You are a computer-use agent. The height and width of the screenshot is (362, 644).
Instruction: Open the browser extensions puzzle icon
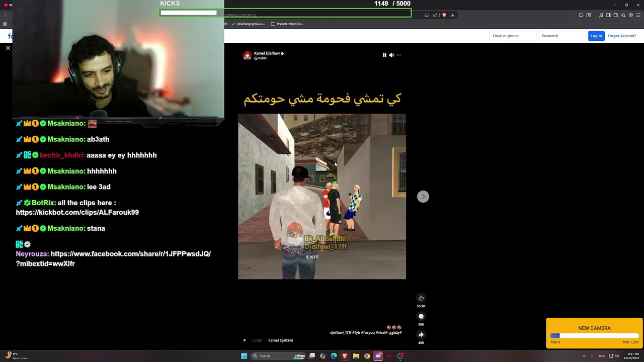(581, 15)
